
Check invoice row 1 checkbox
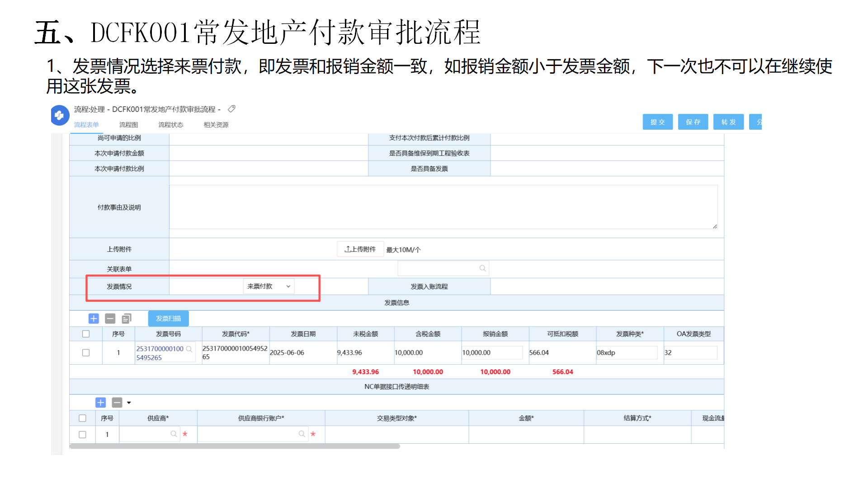[86, 352]
